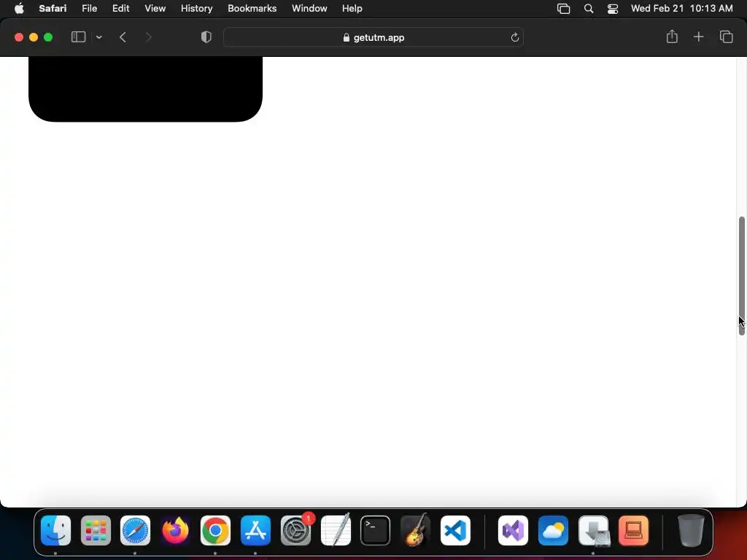Open Stage Manager icon in menu bar

pos(564,9)
